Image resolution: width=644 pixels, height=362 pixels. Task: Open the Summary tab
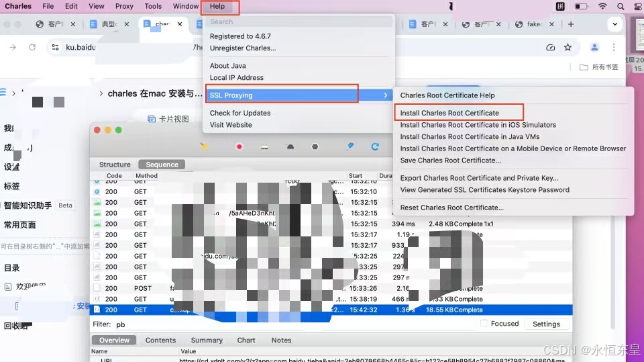click(207, 341)
